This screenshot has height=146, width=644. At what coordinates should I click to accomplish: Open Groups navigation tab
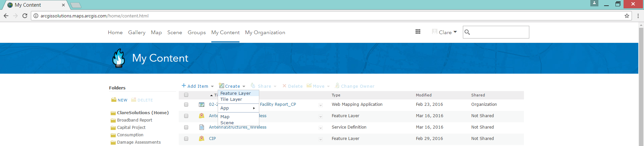[197, 32]
